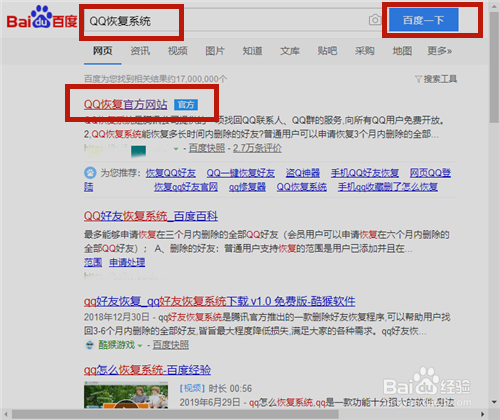Open 更多» tab menu

click(440, 51)
